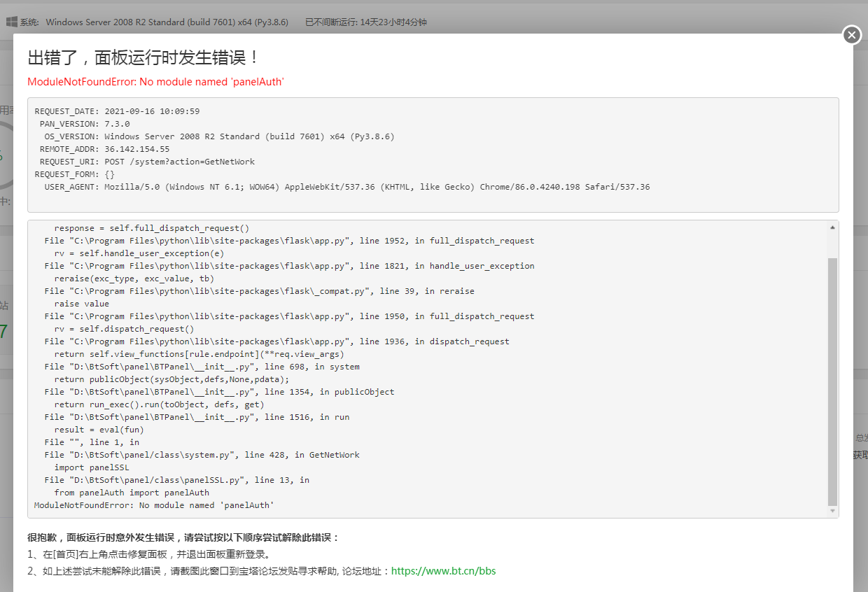Click the OS_VERSION Windows Server 2008 line

(x=219, y=136)
